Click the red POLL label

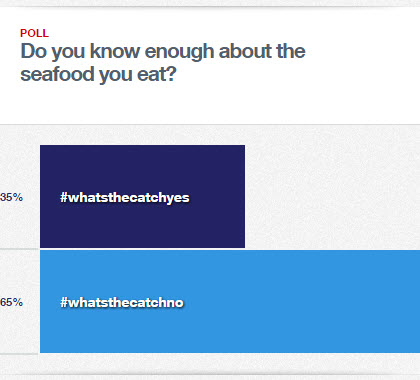pos(34,33)
